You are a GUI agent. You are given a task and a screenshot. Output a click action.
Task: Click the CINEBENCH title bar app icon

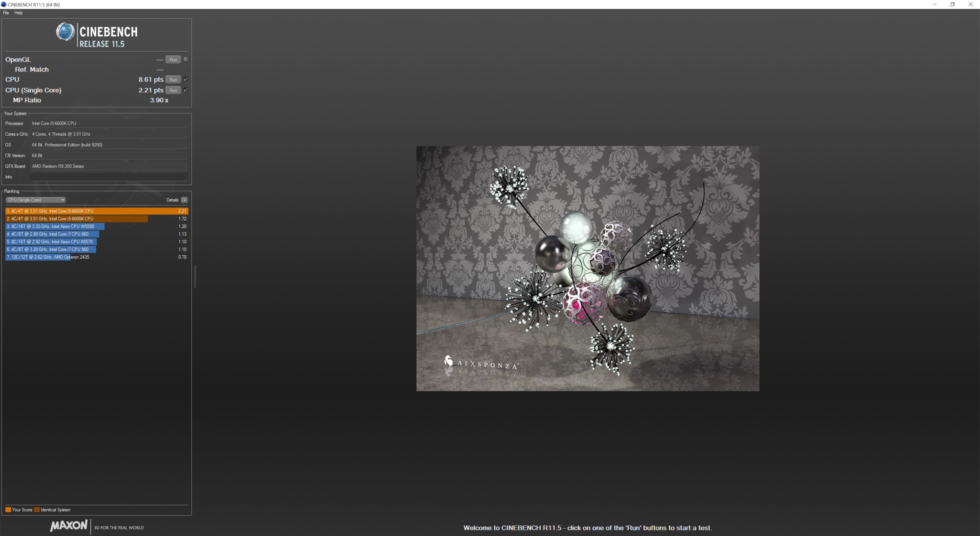coord(4,5)
